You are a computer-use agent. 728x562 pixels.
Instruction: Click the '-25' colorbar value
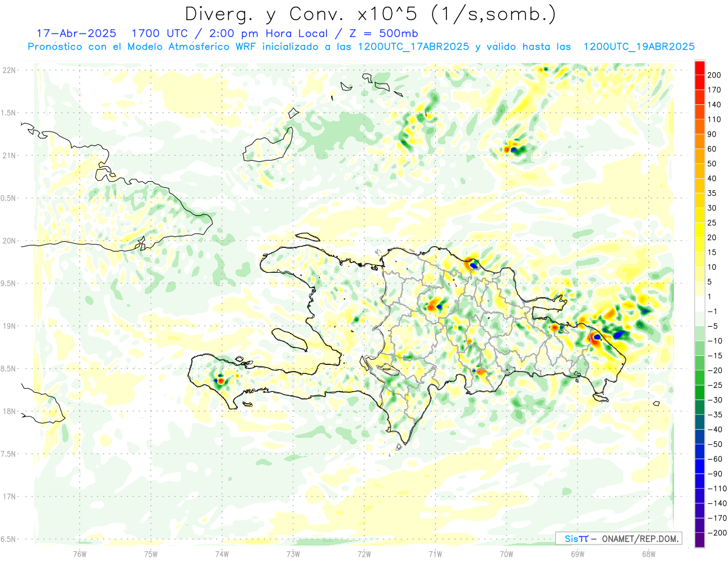716,386
